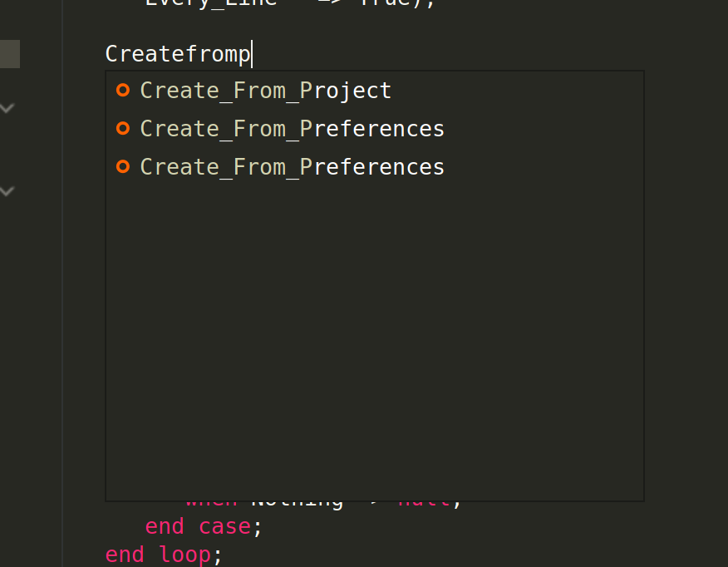Screen dimensions: 728x567
Task: Click orange icon beside Create_From_Project
Action: tap(123, 90)
